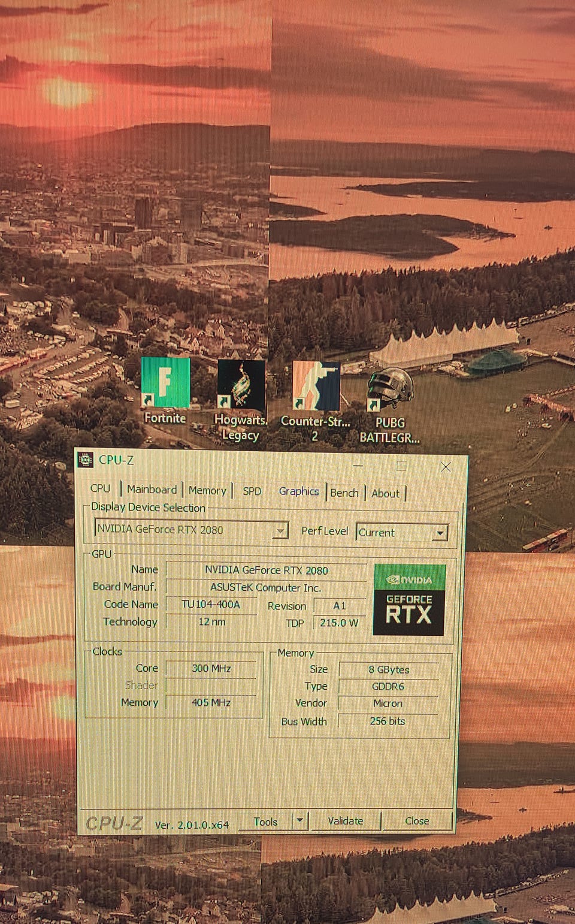This screenshot has width=575, height=924.
Task: Click the Micron vendor value
Action: pyautogui.click(x=388, y=703)
